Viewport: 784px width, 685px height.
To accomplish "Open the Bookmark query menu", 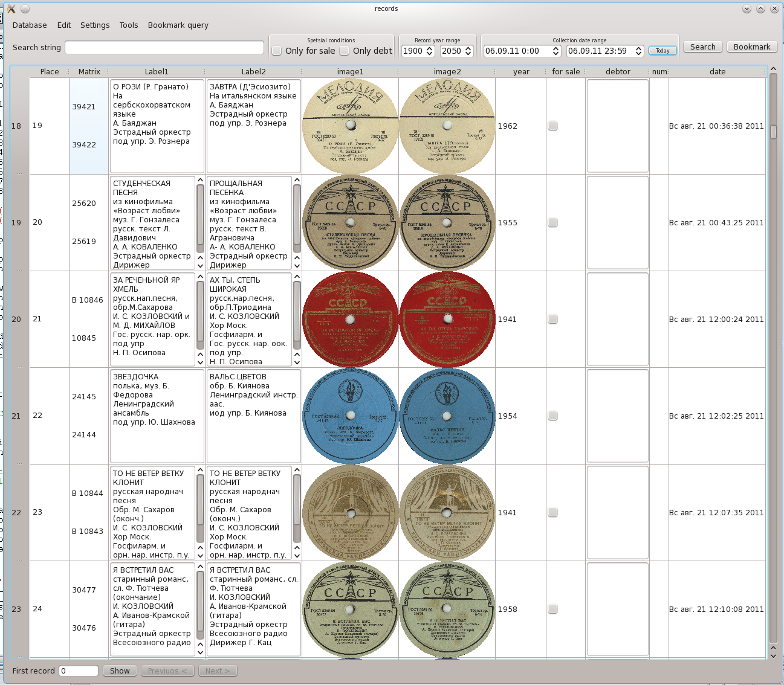I will click(x=178, y=25).
